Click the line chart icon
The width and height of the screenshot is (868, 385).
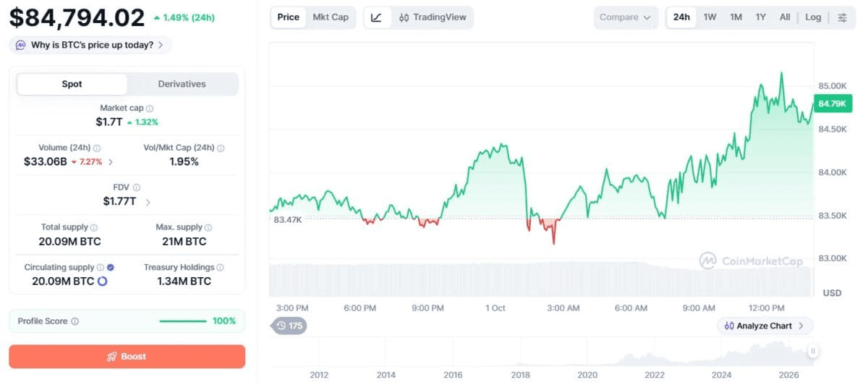[376, 17]
